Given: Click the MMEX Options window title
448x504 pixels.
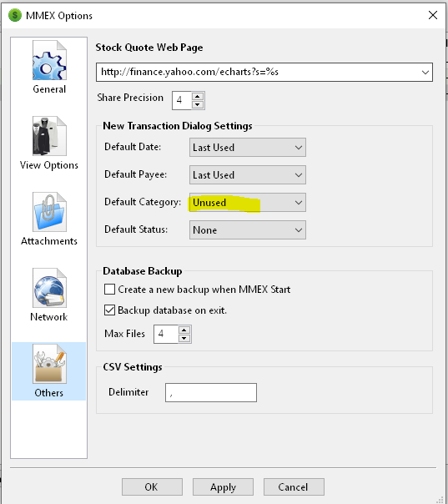Looking at the screenshot, I should (59, 16).
